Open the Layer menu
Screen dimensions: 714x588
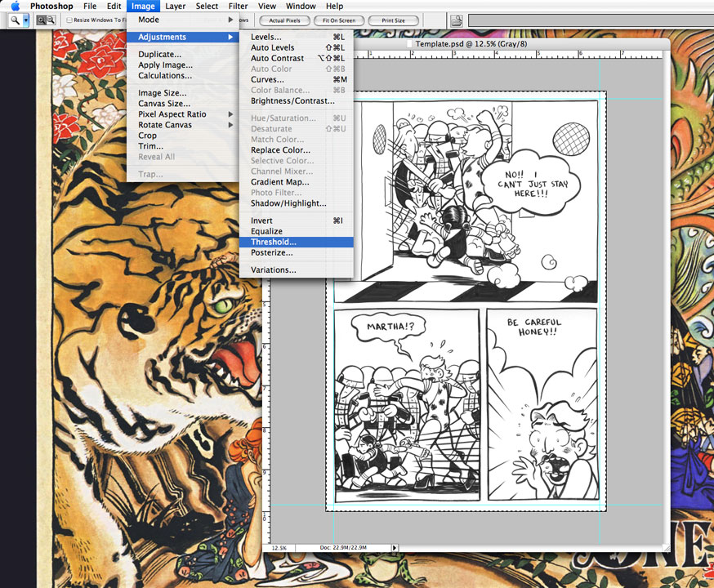pyautogui.click(x=175, y=6)
